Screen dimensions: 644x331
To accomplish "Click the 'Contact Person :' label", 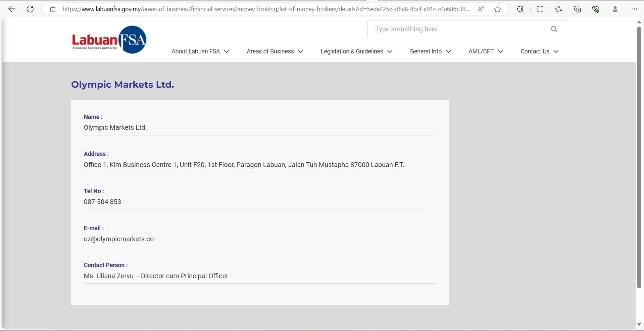I will (106, 265).
